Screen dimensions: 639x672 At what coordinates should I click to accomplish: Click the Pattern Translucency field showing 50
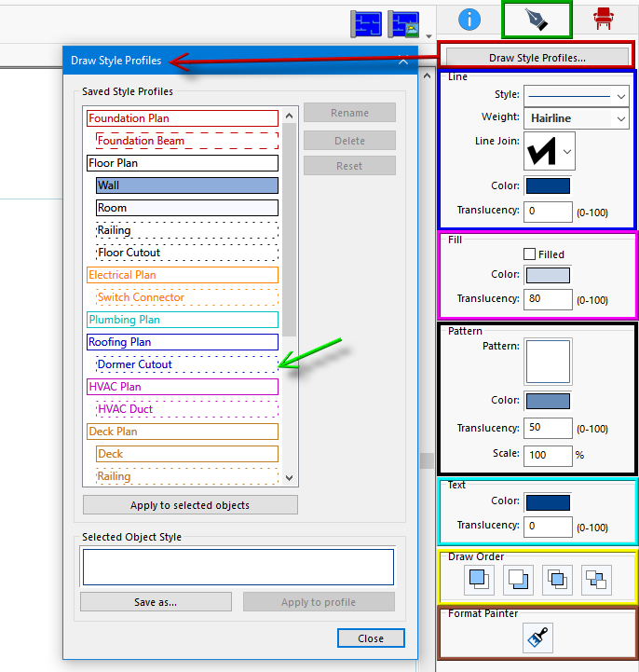548,428
